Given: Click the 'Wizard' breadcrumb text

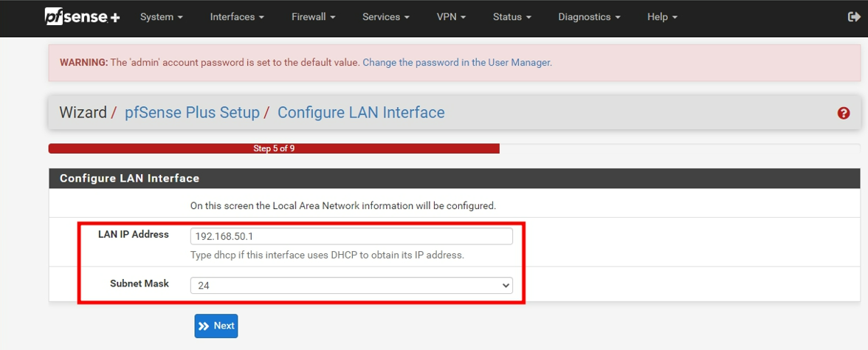Looking at the screenshot, I should [x=83, y=112].
